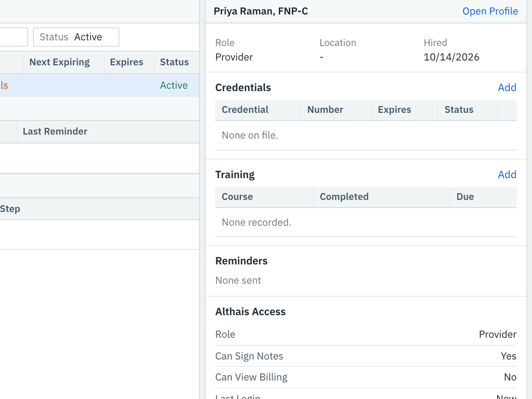Viewport: 532px width, 399px height.
Task: Select the row with Active status
Action: [x=100, y=85]
